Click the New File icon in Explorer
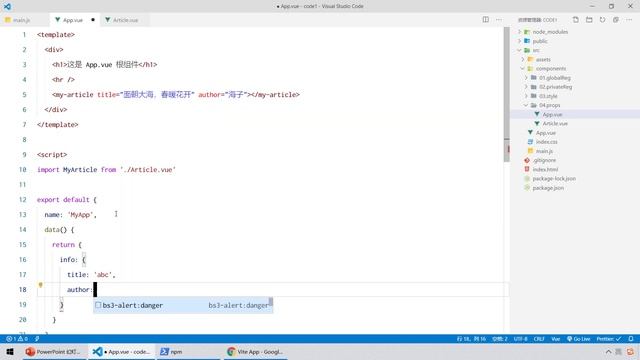Image resolution: width=640 pixels, height=360 pixels. [x=576, y=20]
